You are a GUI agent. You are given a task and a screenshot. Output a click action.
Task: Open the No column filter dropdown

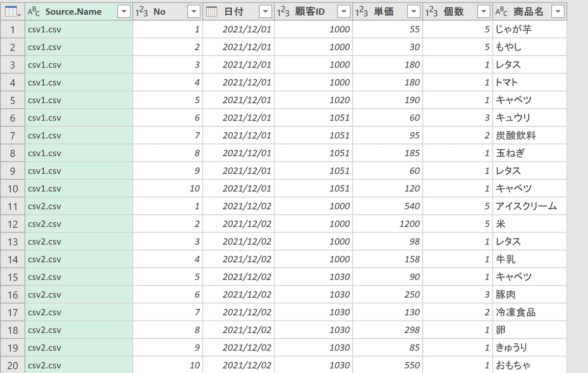click(195, 12)
